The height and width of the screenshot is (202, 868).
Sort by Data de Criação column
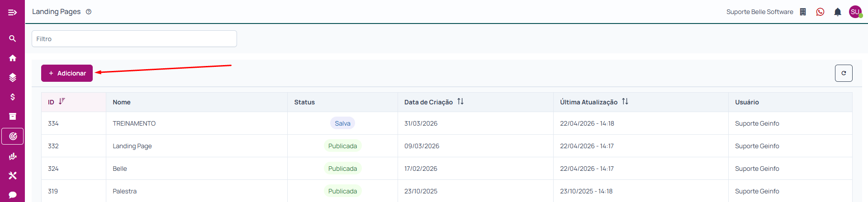[460, 102]
